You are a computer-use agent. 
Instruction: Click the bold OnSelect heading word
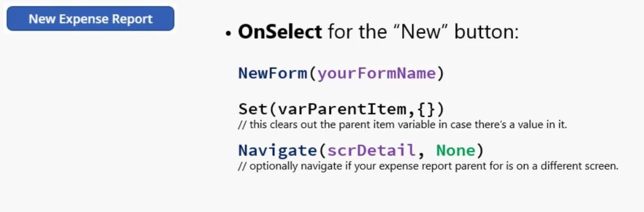click(x=280, y=32)
